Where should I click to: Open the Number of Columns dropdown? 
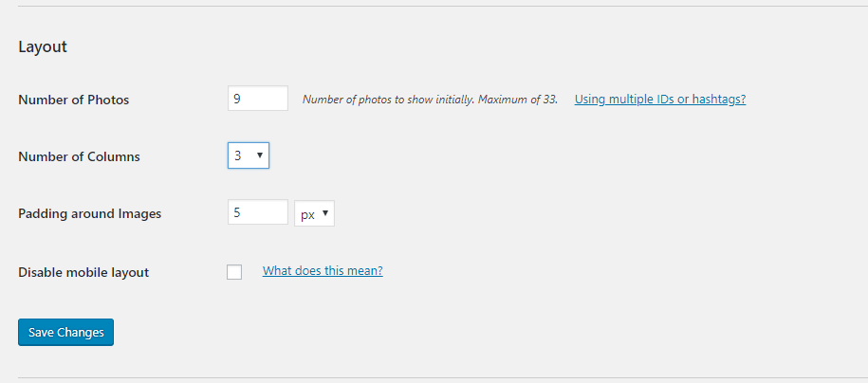pos(248,155)
